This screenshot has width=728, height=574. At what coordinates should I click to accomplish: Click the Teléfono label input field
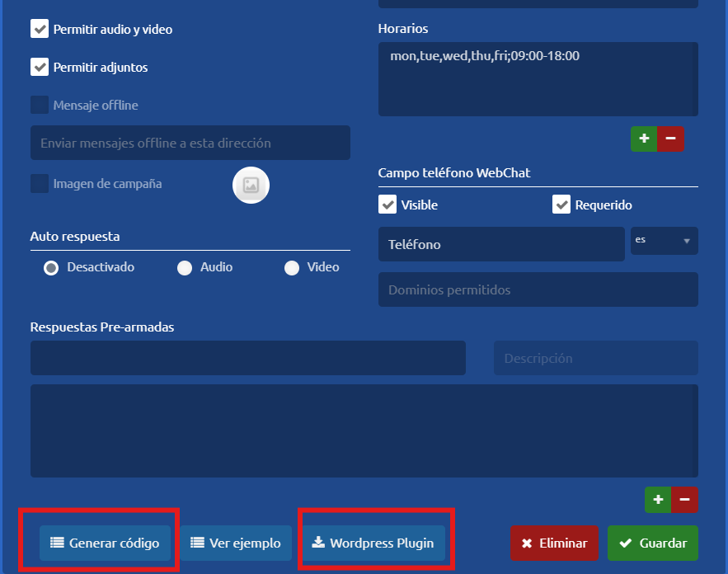[x=501, y=244]
